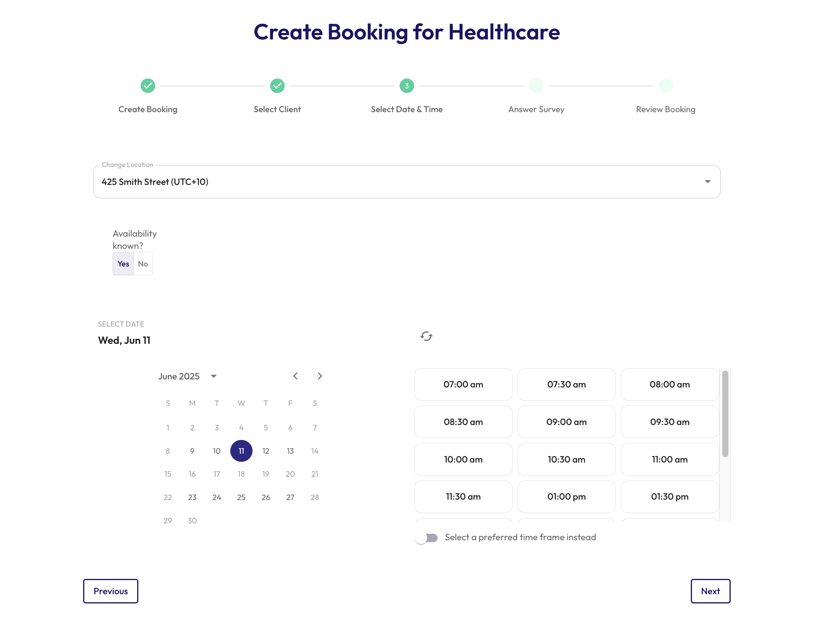Click the Answer Survey step 4 circle
823x644 pixels.
tap(536, 86)
